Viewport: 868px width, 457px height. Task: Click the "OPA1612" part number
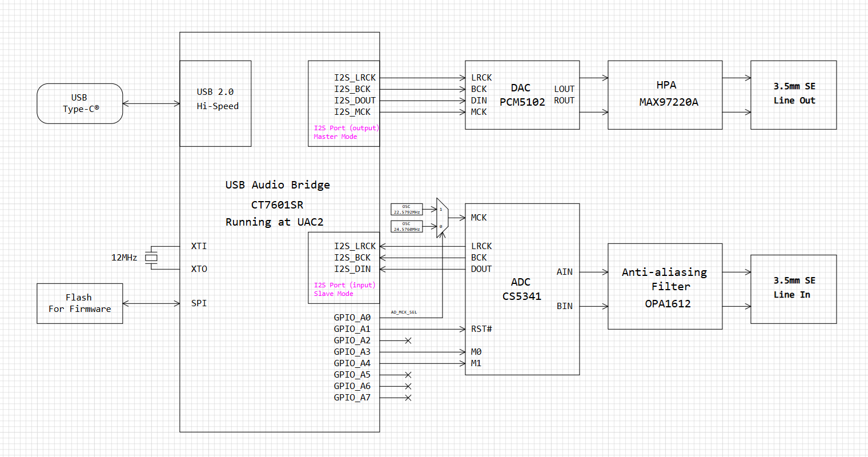(668, 304)
